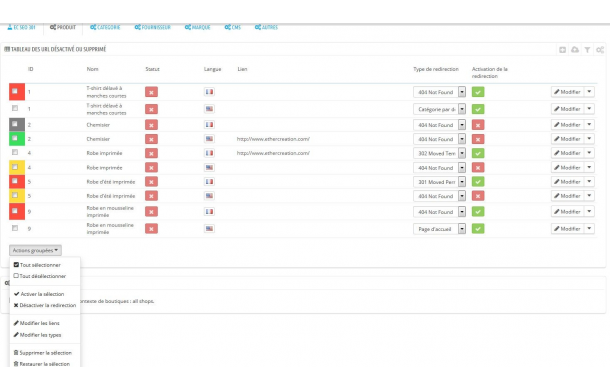Choose Modifier les types
This screenshot has width=610, height=390.
pyautogui.click(x=37, y=335)
